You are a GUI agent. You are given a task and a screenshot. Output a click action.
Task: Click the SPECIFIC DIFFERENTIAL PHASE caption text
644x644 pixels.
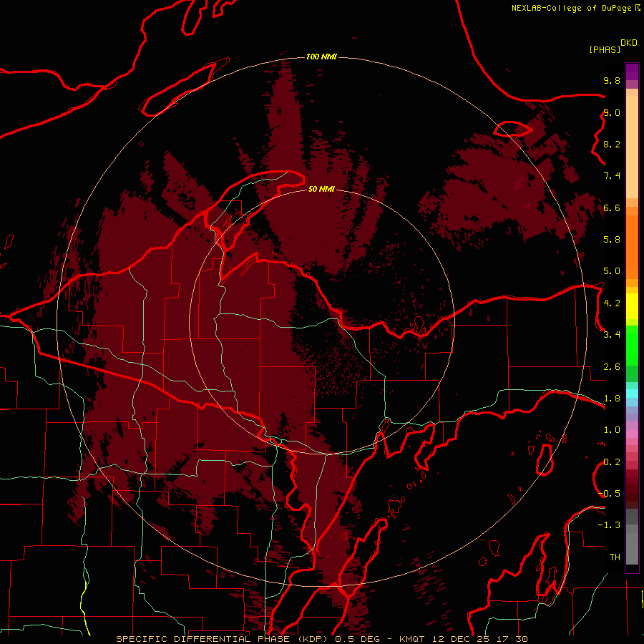pyautogui.click(x=203, y=639)
